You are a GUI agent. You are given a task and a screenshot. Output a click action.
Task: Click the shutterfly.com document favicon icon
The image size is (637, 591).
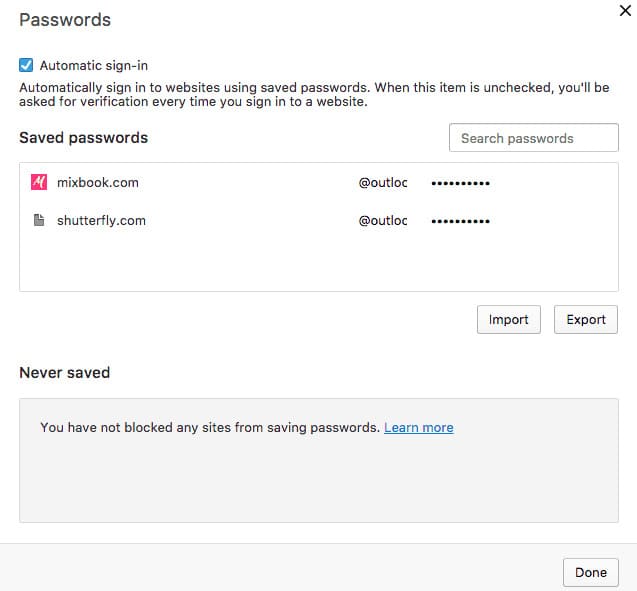[40, 220]
